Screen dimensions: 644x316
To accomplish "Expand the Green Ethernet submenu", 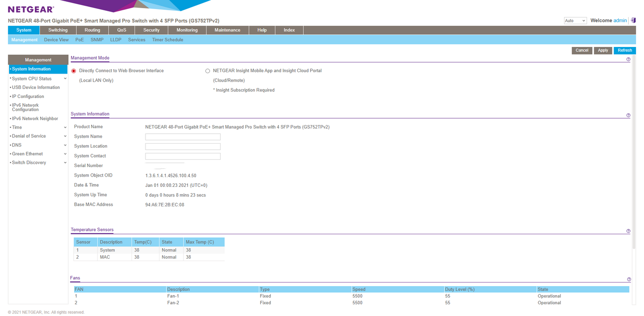I will [x=65, y=154].
